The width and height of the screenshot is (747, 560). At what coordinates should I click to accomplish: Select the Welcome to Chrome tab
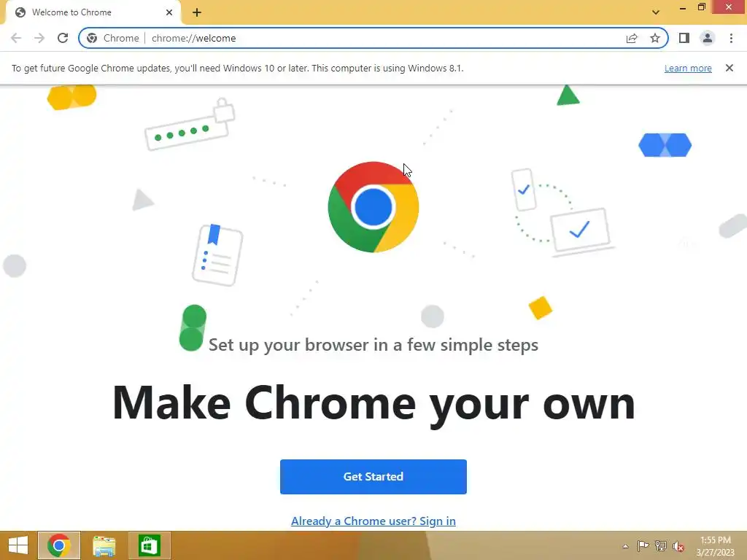(93, 12)
